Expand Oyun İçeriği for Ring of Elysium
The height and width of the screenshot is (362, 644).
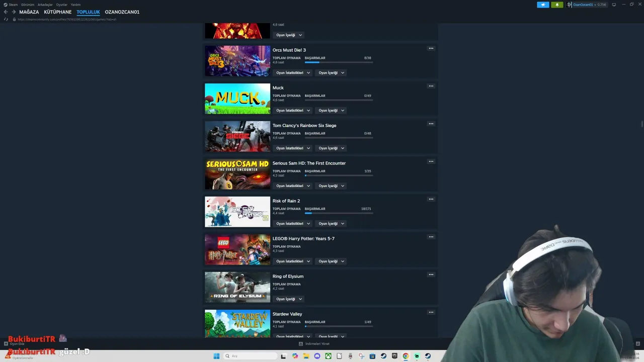[289, 299]
